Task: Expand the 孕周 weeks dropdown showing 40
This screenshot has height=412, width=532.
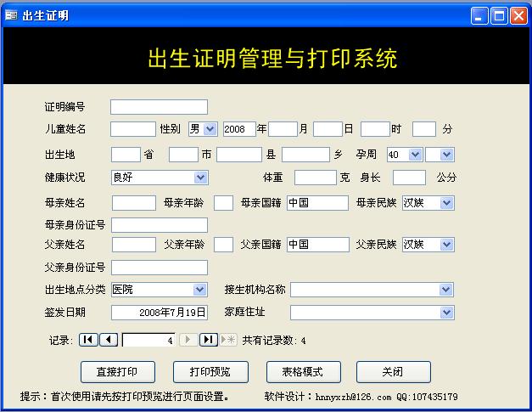Action: point(415,155)
